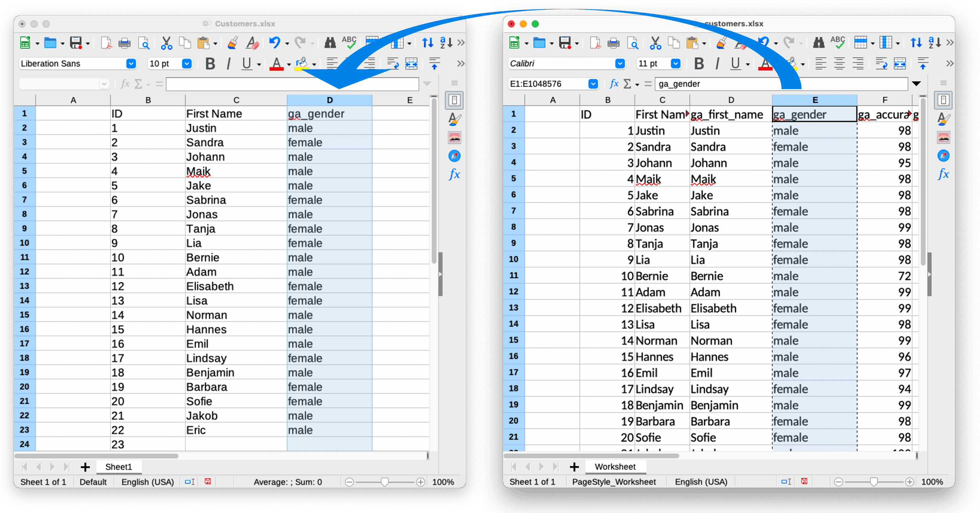The width and height of the screenshot is (980, 513).
Task: Expand Name Box dropdown showing E1:E1048576
Action: click(593, 84)
